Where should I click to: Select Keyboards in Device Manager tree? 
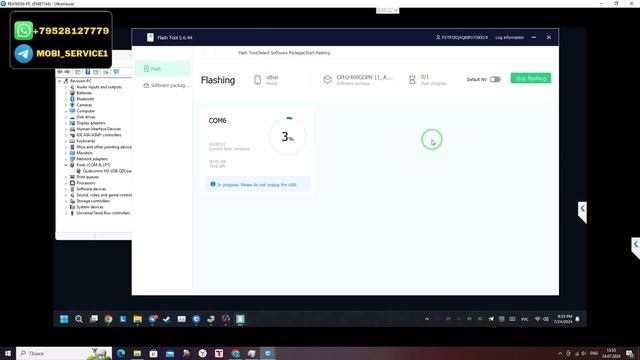(86, 141)
